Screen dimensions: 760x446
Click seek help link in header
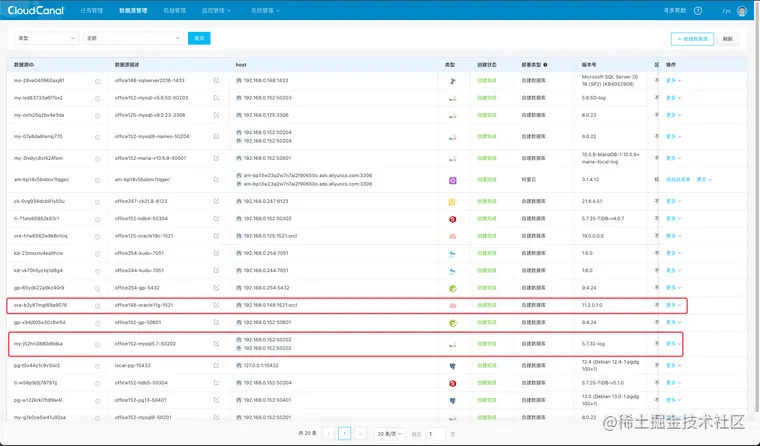[675, 11]
